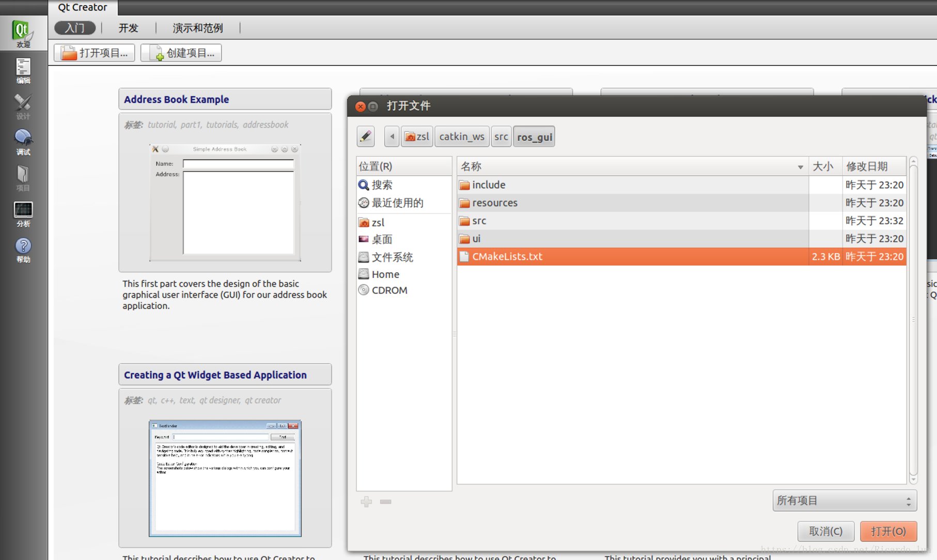937x560 pixels.
Task: Open Address Book Example thumbnail
Action: point(225,203)
